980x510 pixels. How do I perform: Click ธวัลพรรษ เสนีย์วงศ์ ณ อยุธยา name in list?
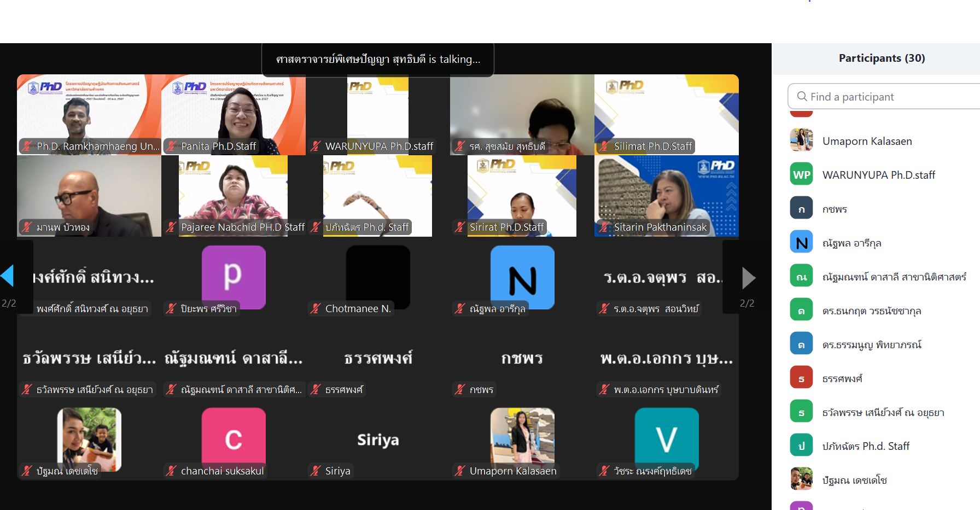(x=883, y=412)
